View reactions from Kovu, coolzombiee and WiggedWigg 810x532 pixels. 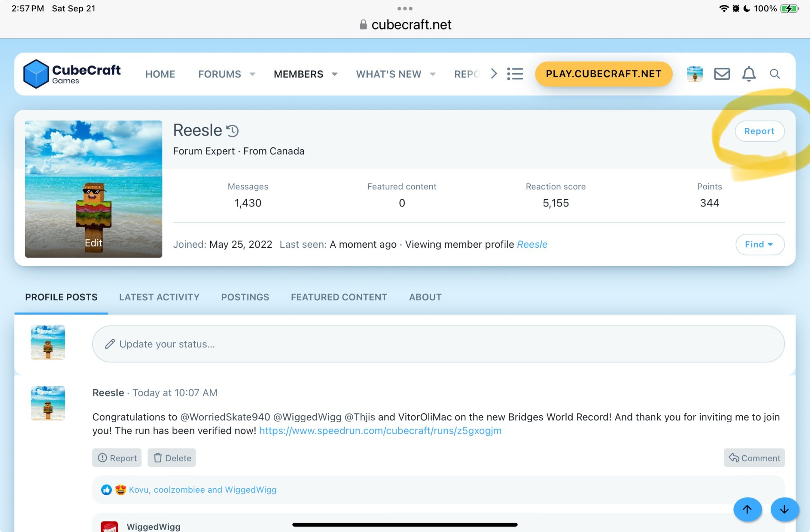point(202,490)
